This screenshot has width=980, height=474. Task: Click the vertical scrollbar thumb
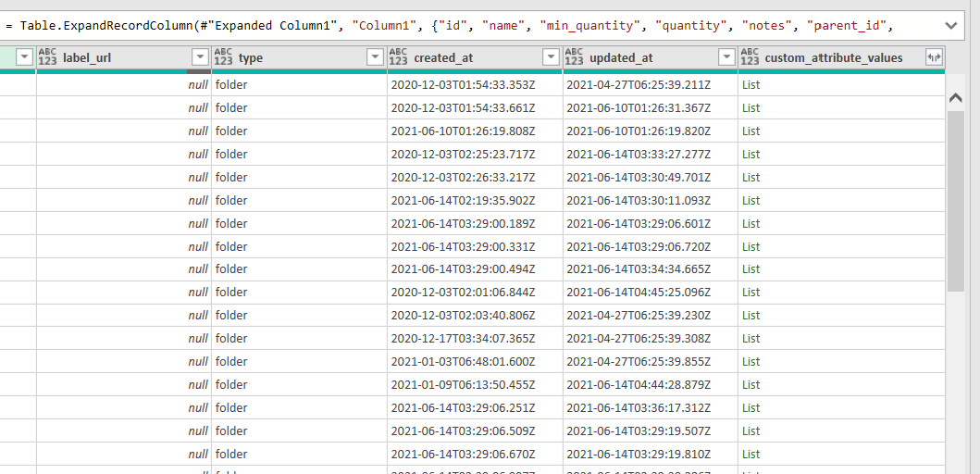tap(956, 201)
